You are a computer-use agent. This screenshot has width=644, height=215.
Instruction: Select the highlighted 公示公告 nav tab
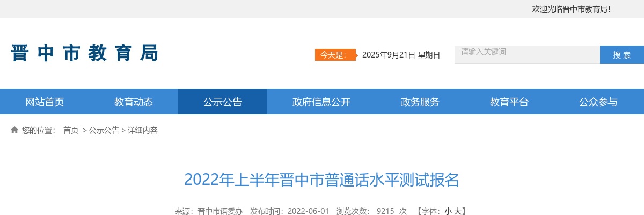pos(223,102)
